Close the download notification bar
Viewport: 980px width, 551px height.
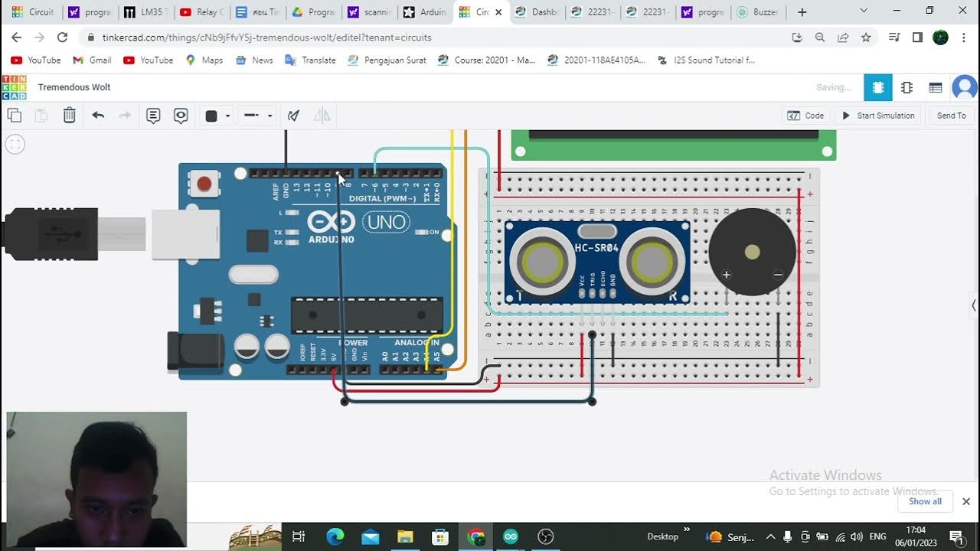[966, 501]
